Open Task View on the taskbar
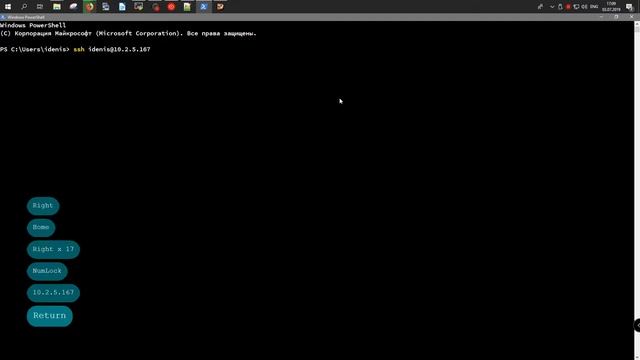 point(40,7)
